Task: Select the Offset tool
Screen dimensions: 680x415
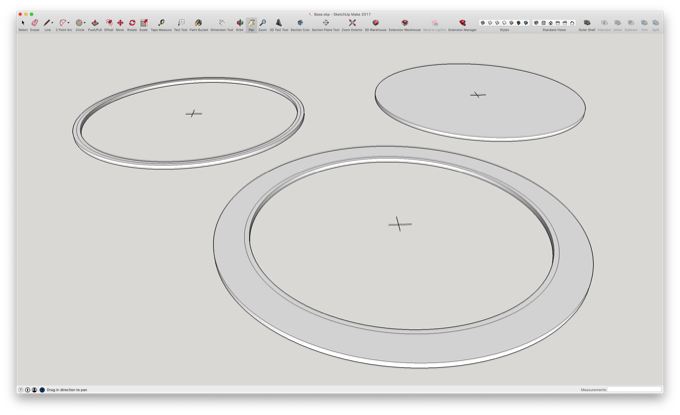Action: (109, 23)
